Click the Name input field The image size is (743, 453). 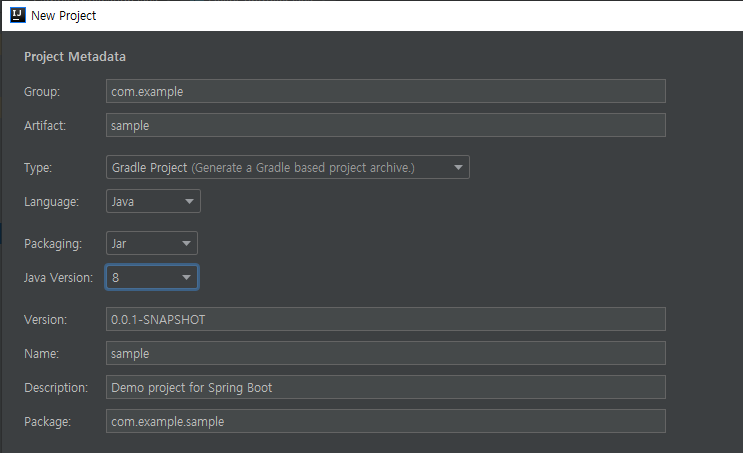point(386,353)
